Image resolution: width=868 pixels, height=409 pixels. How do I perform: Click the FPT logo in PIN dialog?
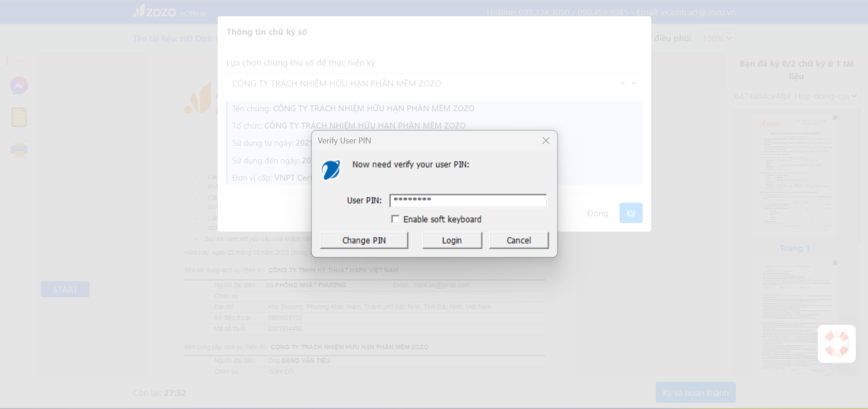tap(331, 170)
